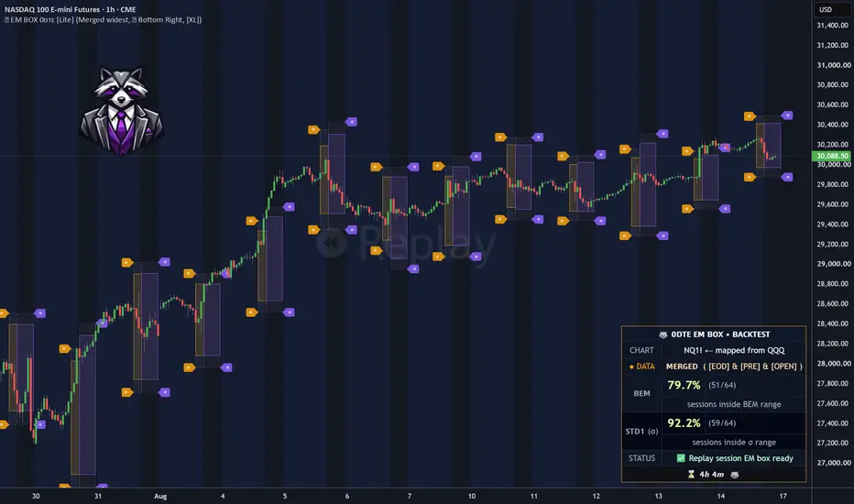Click the 31,400.00 price scale label
Image resolution: width=854 pixels, height=504 pixels.
tap(833, 25)
